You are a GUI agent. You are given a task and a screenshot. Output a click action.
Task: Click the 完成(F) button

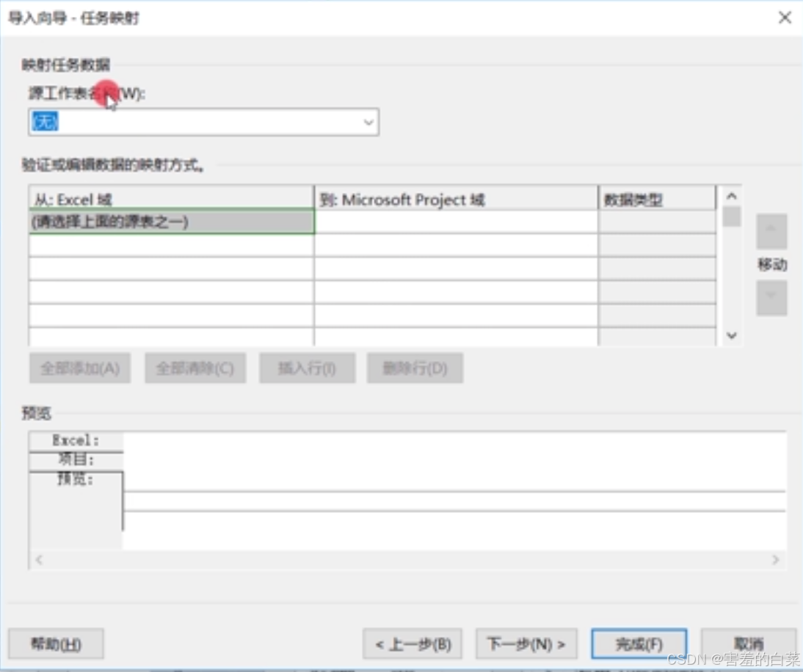pyautogui.click(x=639, y=643)
